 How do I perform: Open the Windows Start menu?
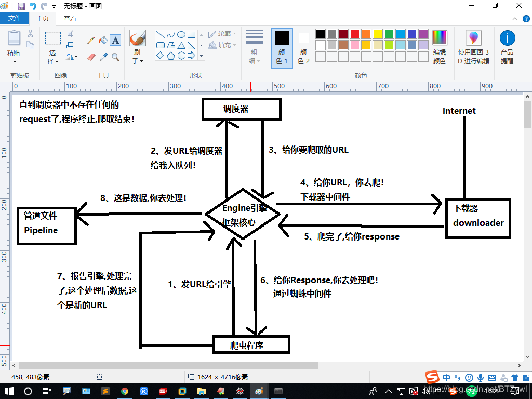[x=9, y=391]
